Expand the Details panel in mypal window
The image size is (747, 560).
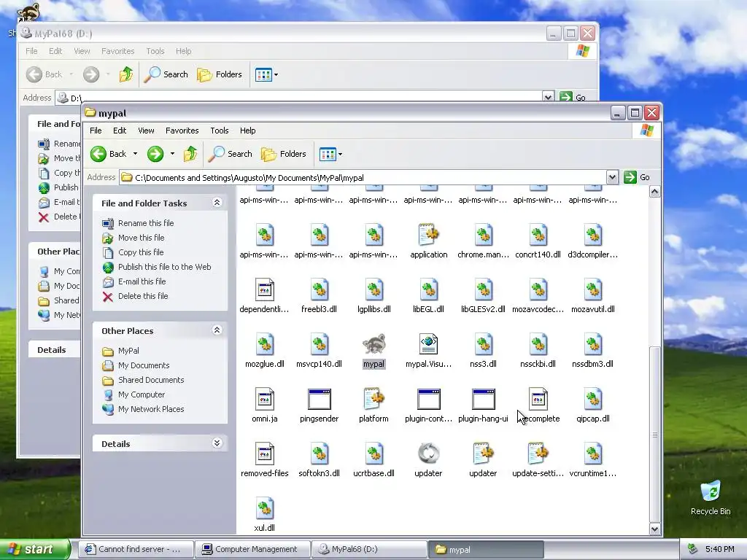point(217,443)
